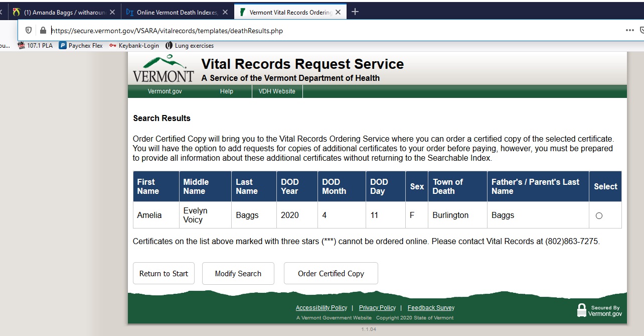Click the Modify Search button
The width and height of the screenshot is (644, 336).
[x=238, y=273]
